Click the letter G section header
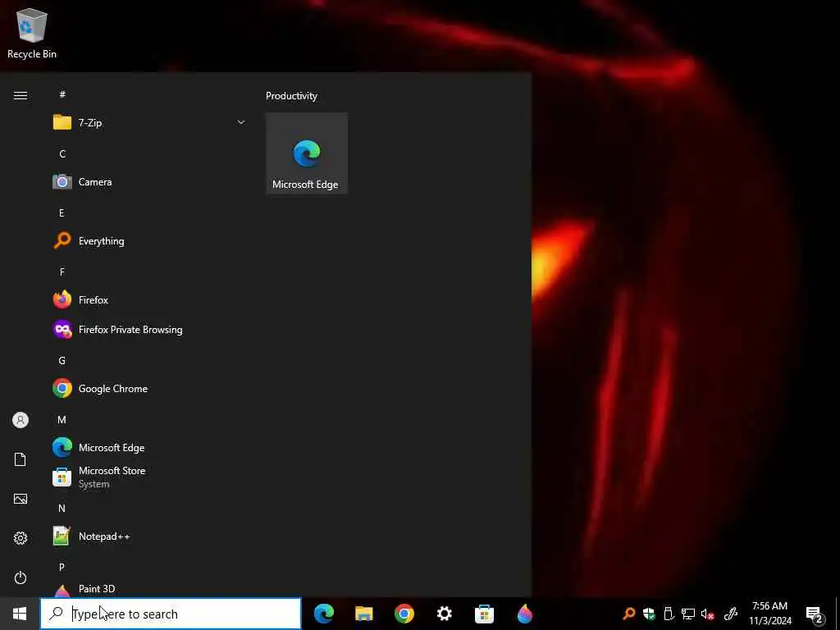The width and height of the screenshot is (840, 630). coord(62,361)
